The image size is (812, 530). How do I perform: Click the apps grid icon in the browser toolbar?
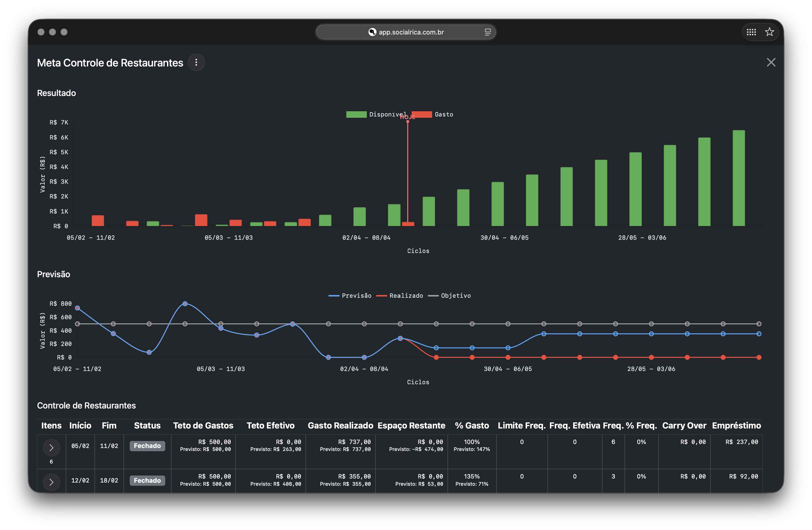[x=751, y=32]
